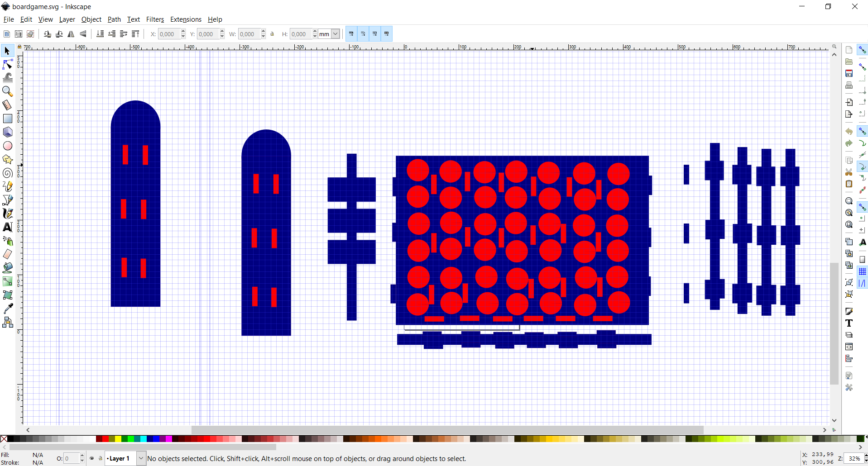Choose the Tweak tool
Viewport: 868px width, 466px height.
[x=7, y=78]
